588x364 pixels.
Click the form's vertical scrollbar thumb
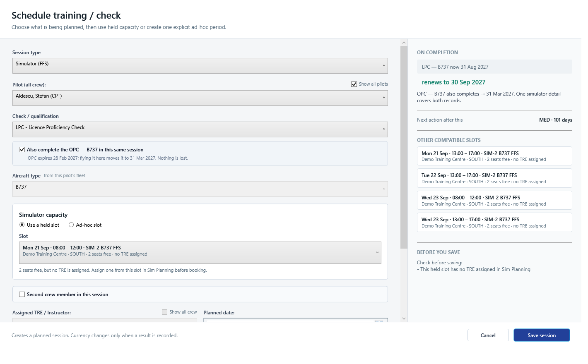pos(404,147)
